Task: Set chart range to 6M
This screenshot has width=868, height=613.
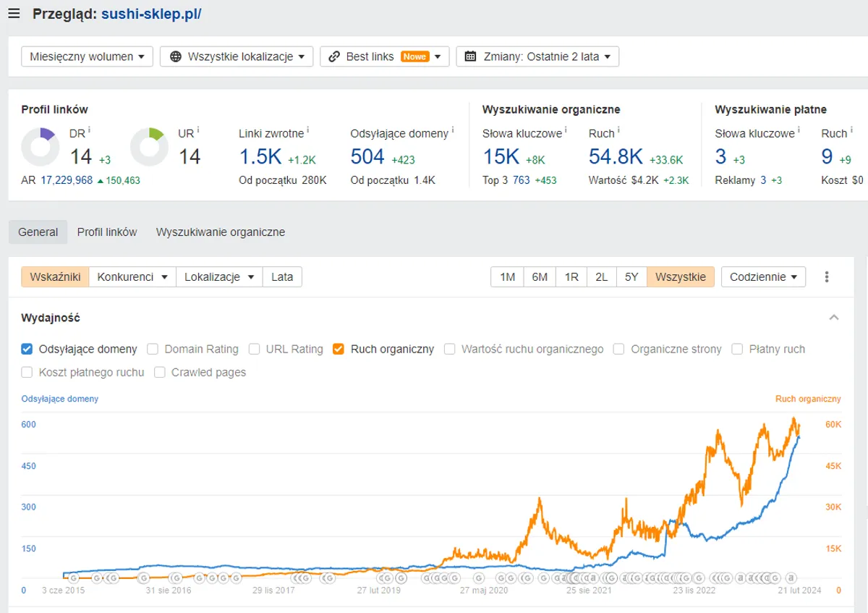Action: (540, 276)
